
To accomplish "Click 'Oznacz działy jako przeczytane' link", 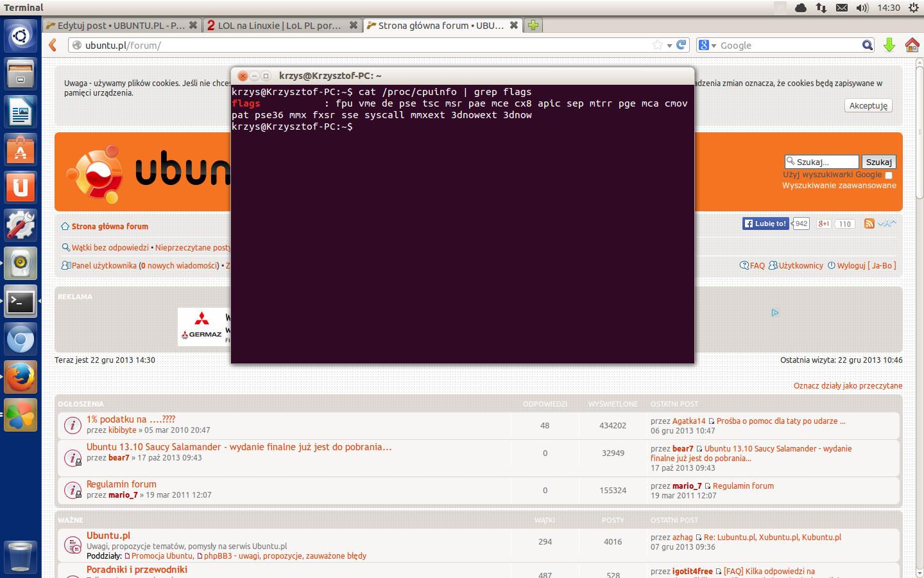I will pos(848,386).
